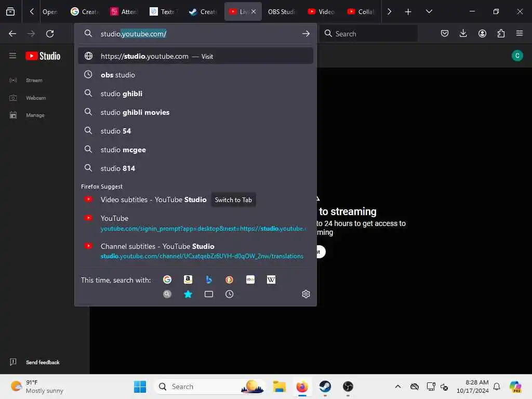Click the Switch to Tab button
532x399 pixels.
point(233,200)
